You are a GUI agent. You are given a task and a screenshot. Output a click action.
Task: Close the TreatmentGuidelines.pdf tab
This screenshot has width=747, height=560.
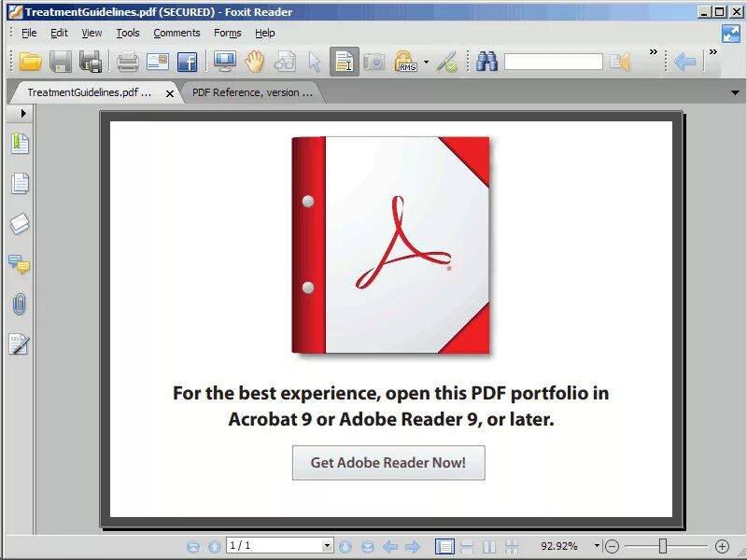coord(170,94)
